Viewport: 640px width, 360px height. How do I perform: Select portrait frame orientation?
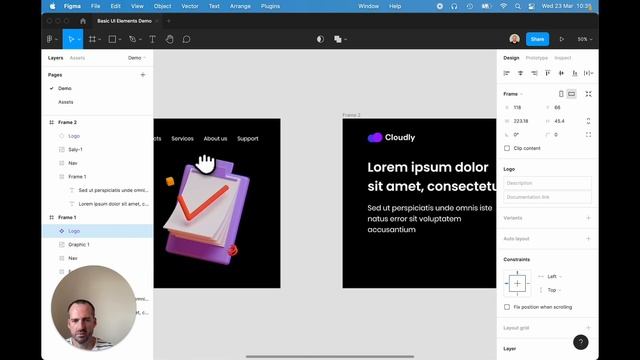[561, 94]
